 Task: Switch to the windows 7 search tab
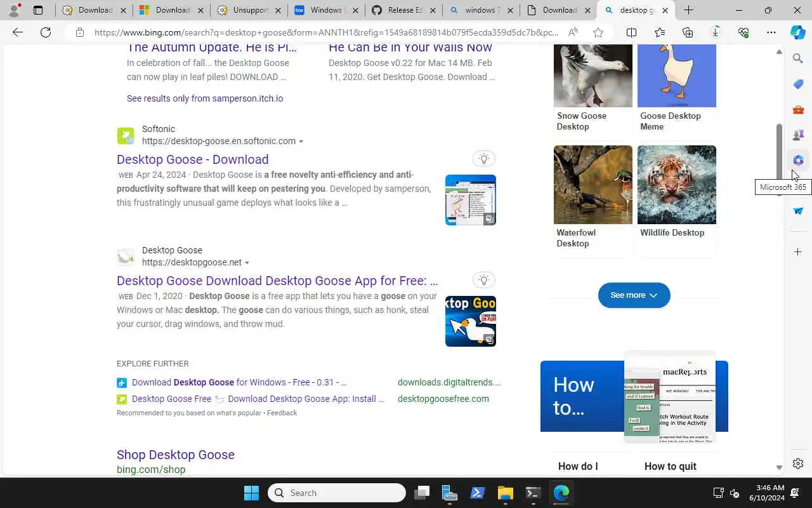pyautogui.click(x=480, y=10)
